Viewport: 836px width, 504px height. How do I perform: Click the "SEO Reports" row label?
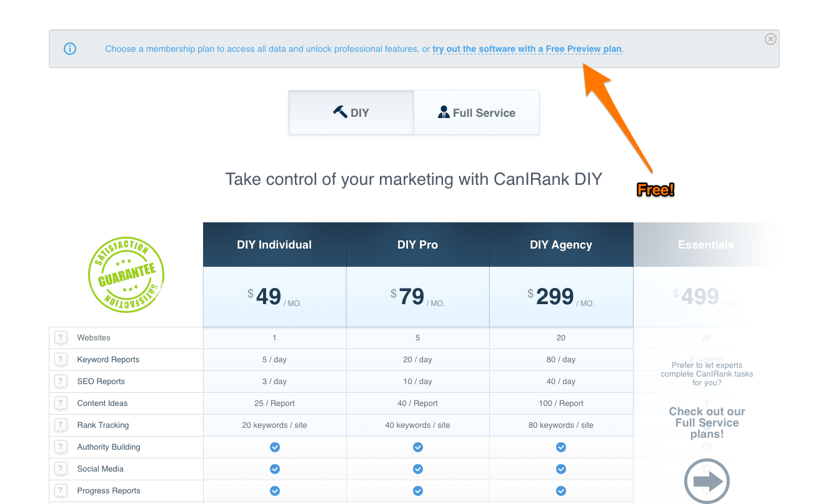(101, 382)
